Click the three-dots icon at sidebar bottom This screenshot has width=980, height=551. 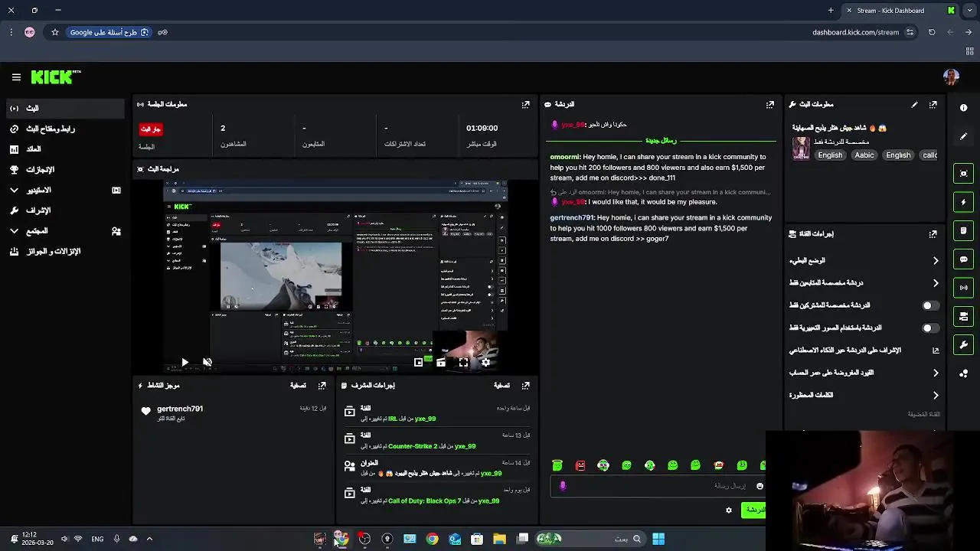point(964,373)
